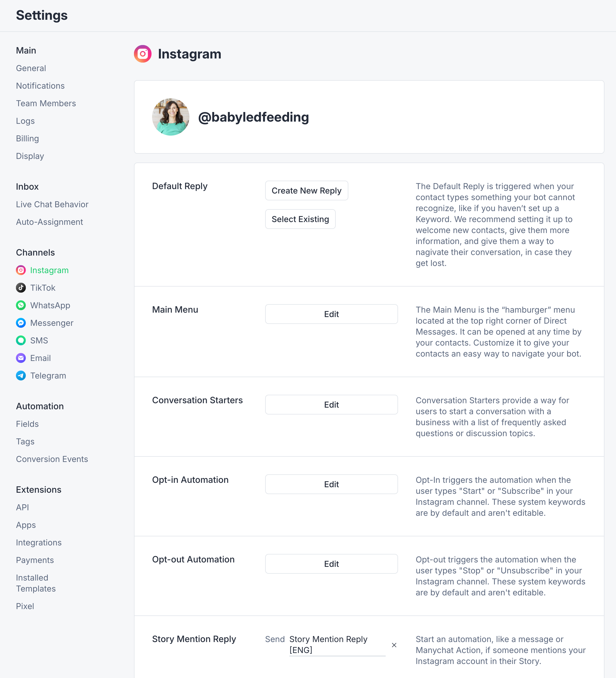The height and width of the screenshot is (678, 616).
Task: Remove the Story Mention Reply automation
Action: pyautogui.click(x=394, y=645)
